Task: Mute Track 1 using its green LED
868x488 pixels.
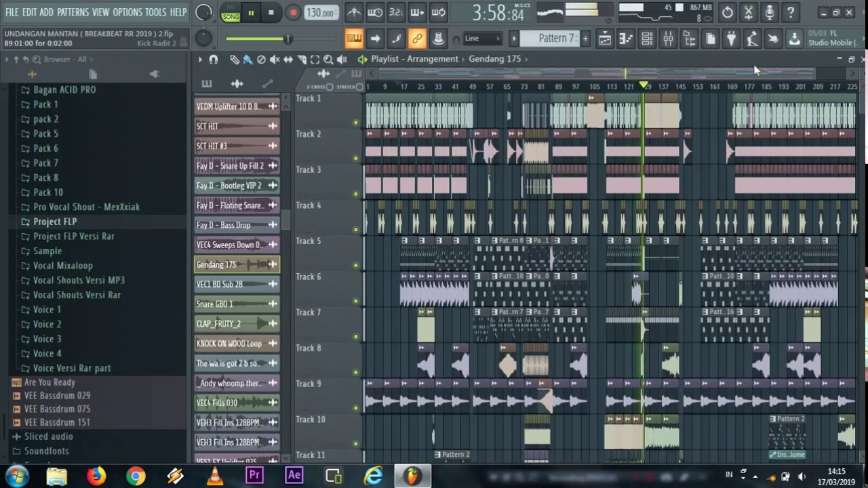Action: point(355,123)
